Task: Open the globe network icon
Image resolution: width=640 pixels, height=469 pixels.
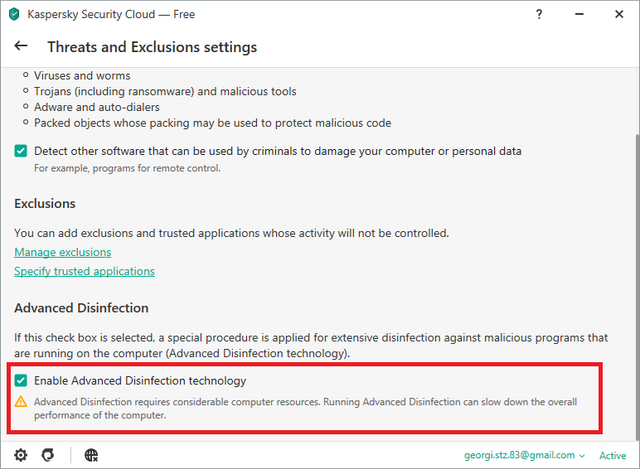Action: point(91,455)
